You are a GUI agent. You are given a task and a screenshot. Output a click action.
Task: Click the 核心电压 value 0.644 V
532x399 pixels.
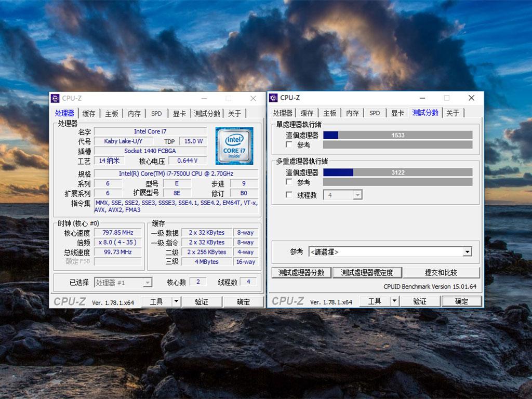tap(188, 161)
